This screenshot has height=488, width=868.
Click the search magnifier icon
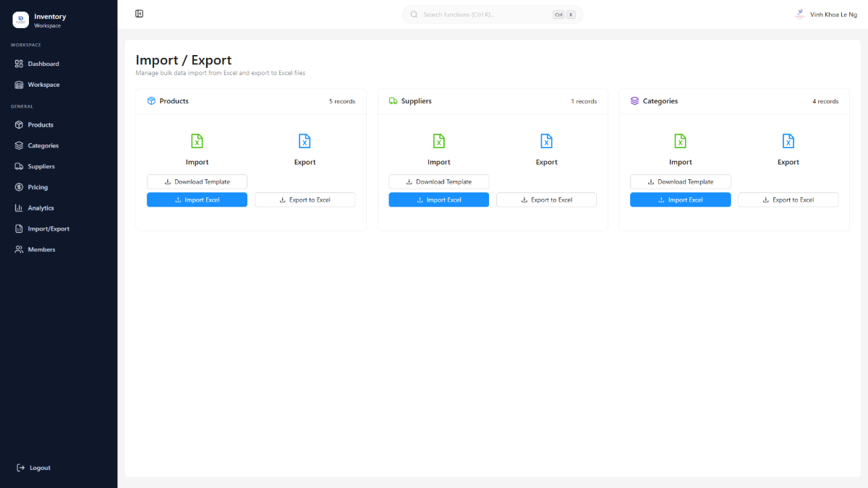[x=413, y=14]
